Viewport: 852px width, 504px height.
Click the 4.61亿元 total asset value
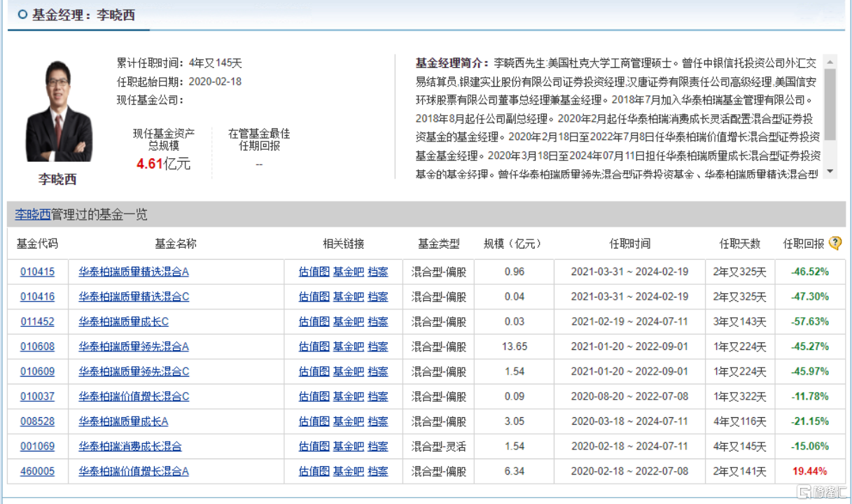(x=164, y=164)
